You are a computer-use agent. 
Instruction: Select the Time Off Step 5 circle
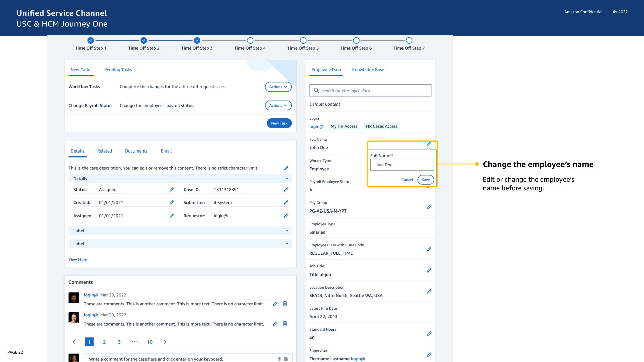point(303,41)
